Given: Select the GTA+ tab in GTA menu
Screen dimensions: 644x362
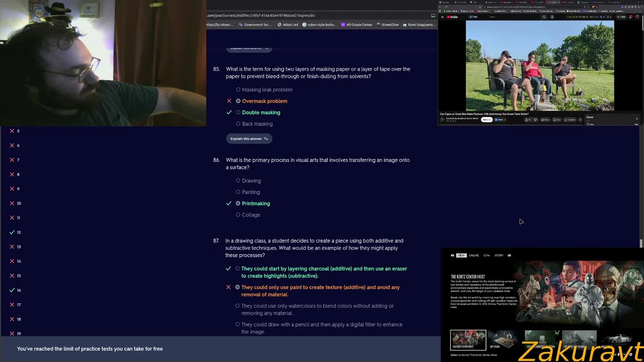Looking at the screenshot, I should click(487, 255).
